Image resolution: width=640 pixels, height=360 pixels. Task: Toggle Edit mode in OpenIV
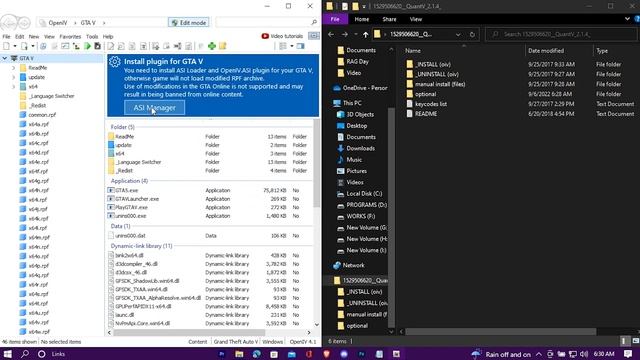pyautogui.click(x=189, y=23)
